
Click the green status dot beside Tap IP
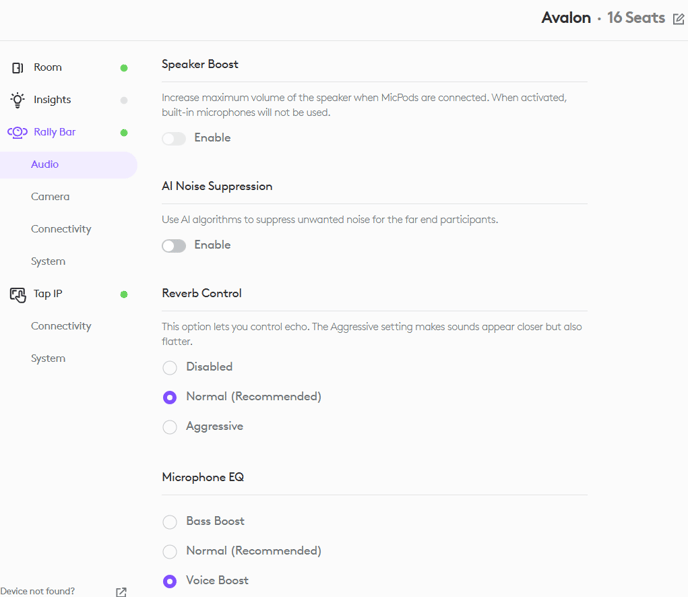point(124,294)
